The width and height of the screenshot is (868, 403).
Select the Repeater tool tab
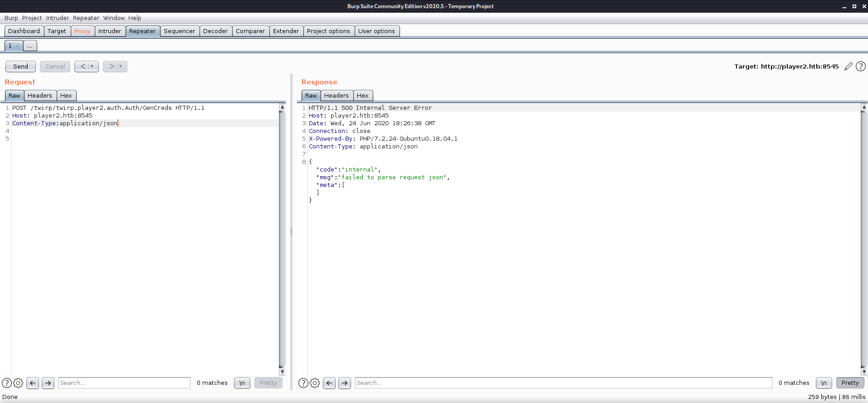[142, 31]
